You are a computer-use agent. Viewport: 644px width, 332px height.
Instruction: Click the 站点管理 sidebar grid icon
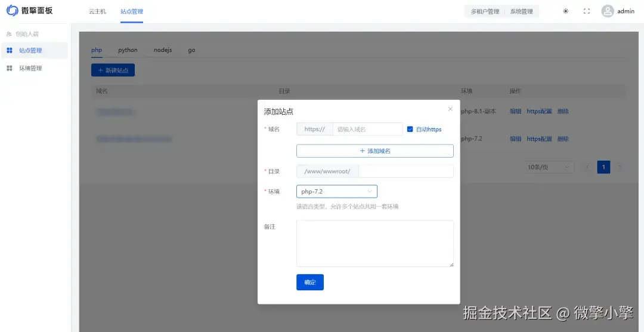(10, 51)
